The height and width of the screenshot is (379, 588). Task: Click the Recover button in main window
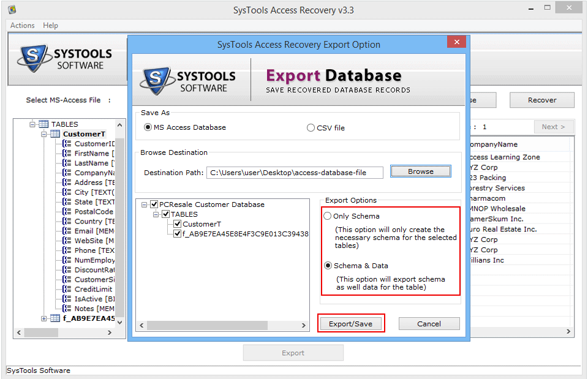[x=542, y=100]
